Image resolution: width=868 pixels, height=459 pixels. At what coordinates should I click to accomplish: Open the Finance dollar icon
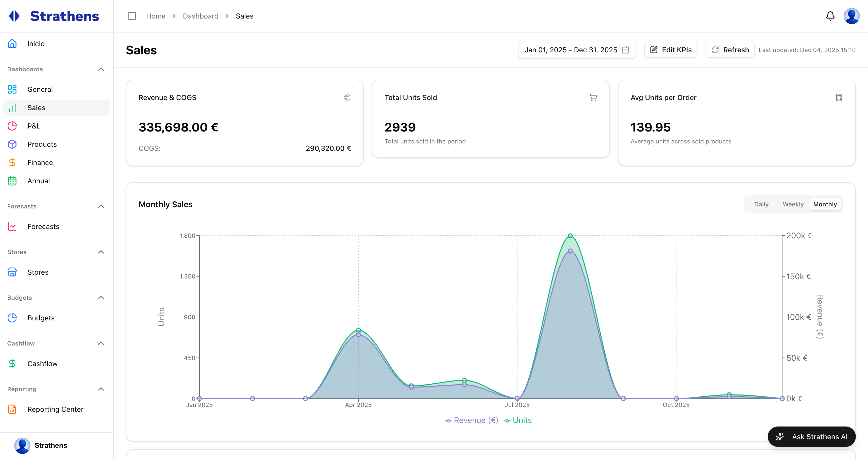click(x=12, y=162)
